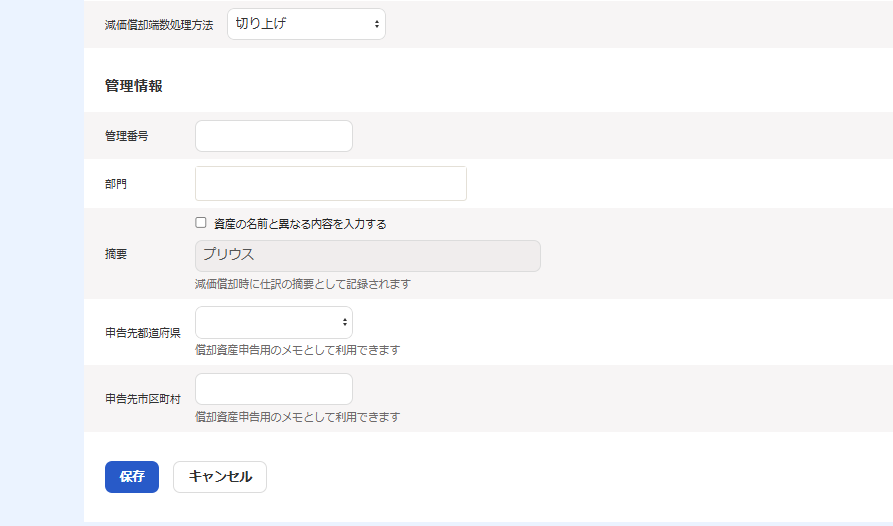
Task: Click the 部門 field label
Action: click(x=116, y=185)
